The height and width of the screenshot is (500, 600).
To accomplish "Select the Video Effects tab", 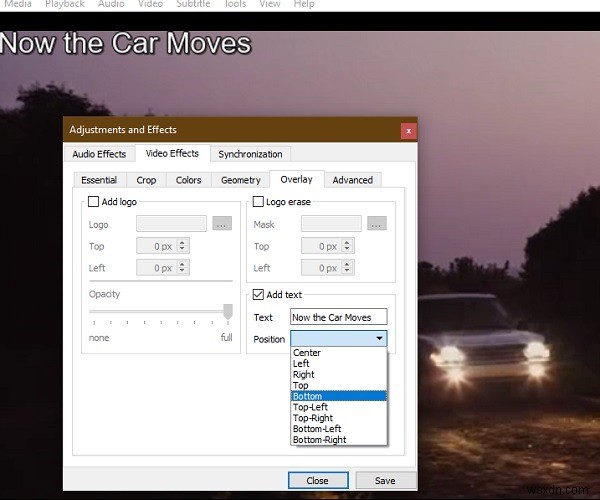I will tap(172, 153).
